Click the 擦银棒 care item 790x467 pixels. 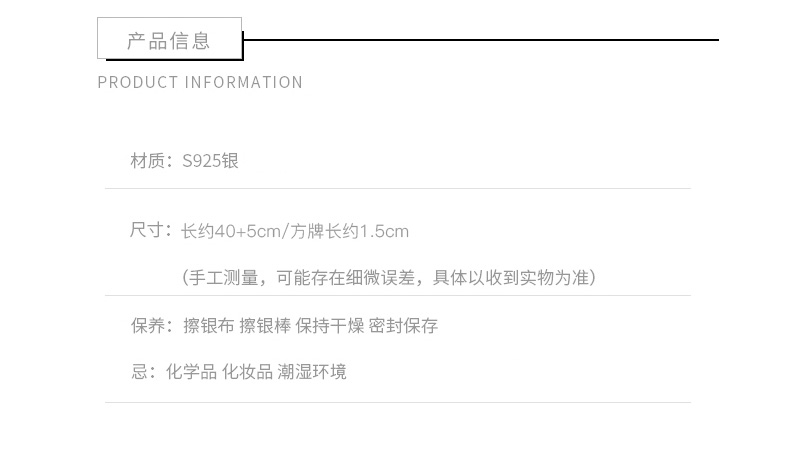click(264, 326)
